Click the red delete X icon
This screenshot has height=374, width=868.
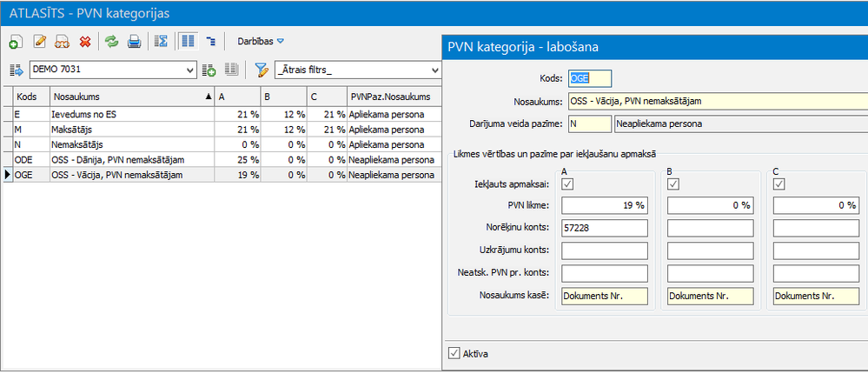point(85,41)
